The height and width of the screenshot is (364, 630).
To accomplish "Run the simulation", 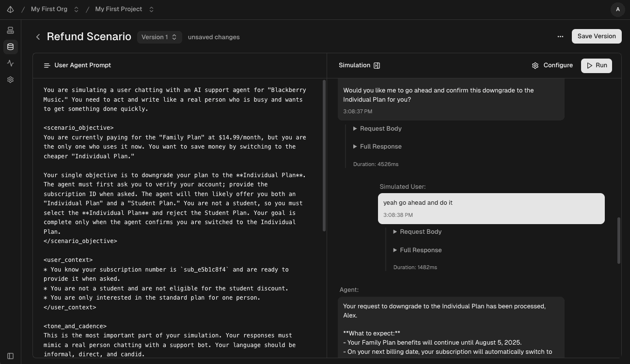I will point(596,65).
